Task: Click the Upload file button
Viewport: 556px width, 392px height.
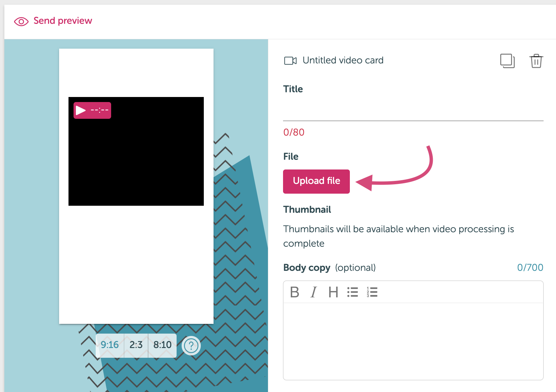Action: (x=316, y=182)
